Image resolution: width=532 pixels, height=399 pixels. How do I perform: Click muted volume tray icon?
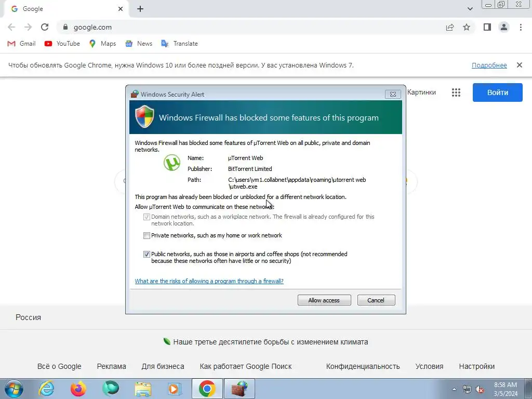click(480, 389)
